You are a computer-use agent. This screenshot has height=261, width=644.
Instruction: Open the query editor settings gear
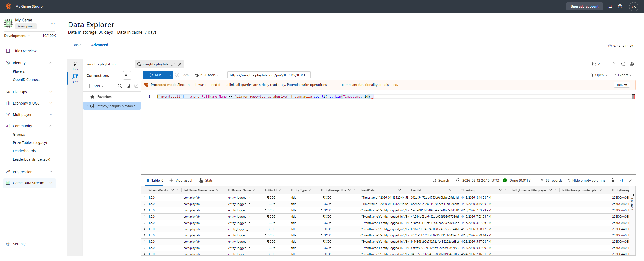[632, 64]
